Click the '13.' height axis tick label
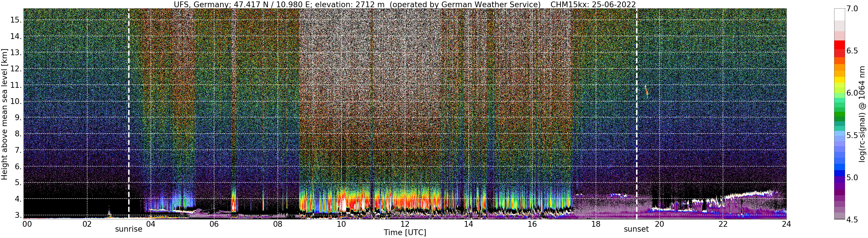This screenshot has height=238, width=868. click(16, 53)
